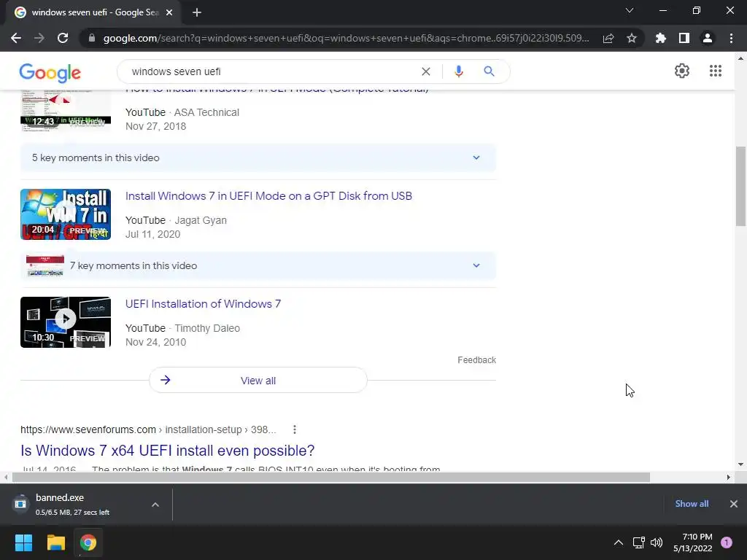Show all downloads
This screenshot has width=747, height=560.
pyautogui.click(x=692, y=504)
